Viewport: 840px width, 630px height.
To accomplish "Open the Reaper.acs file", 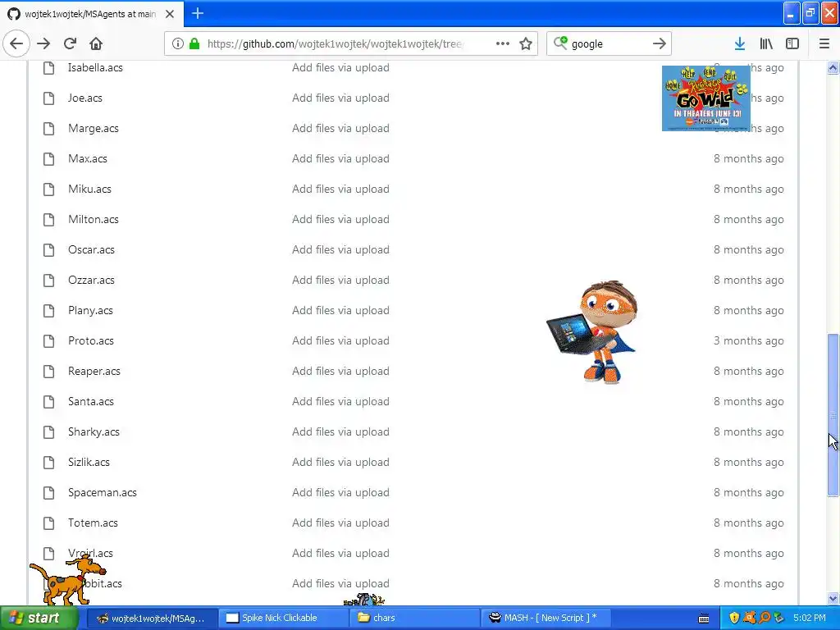I will point(94,372).
